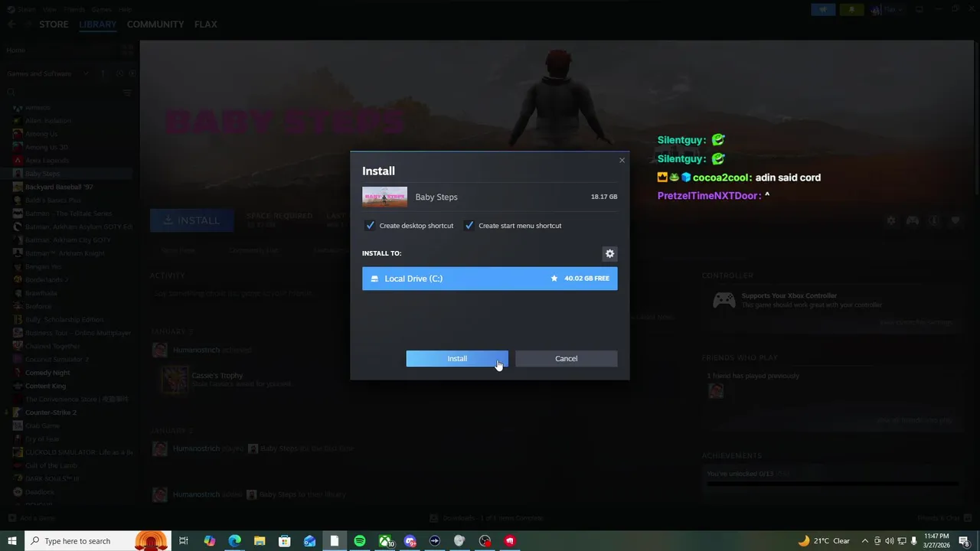
Task: Click the Steam back navigation arrow
Action: point(11,24)
